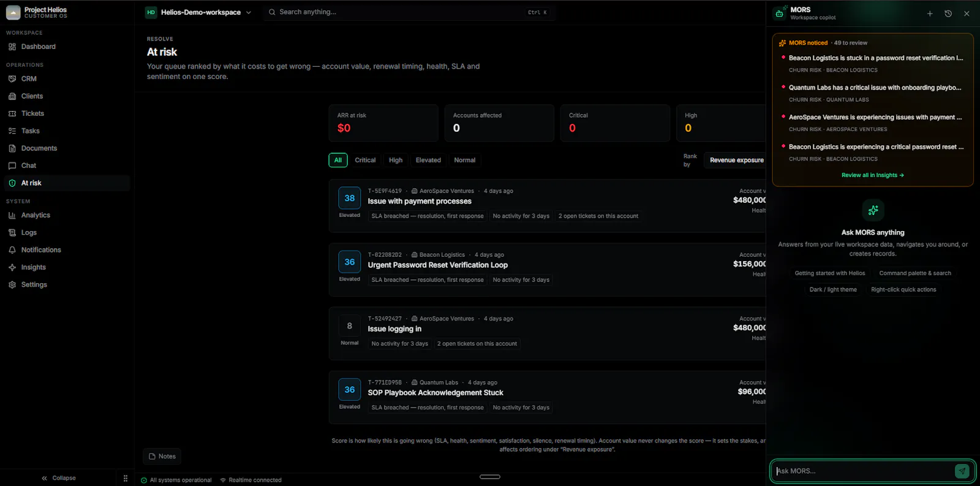The image size is (980, 486).
Task: Click Dark / light theme suggestion
Action: click(833, 289)
